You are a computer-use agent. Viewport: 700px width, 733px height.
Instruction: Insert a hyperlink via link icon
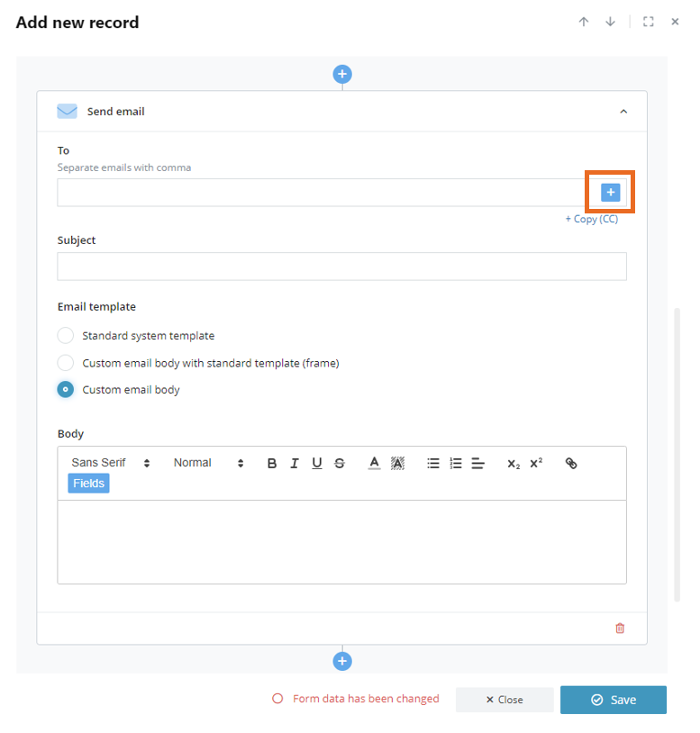(x=571, y=463)
